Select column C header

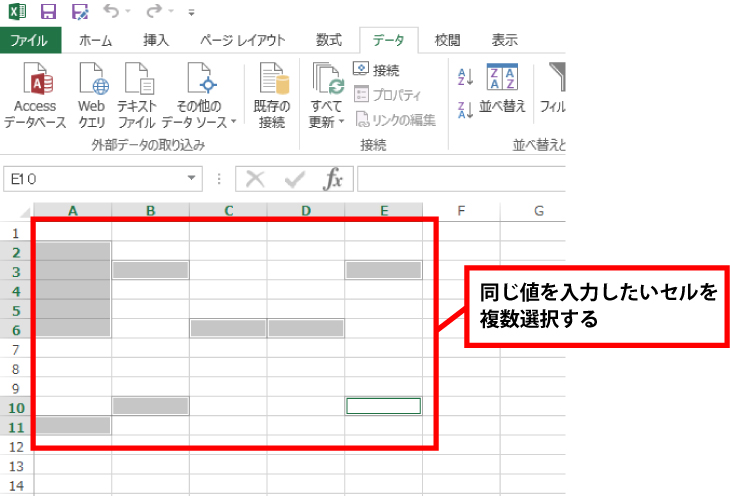click(228, 211)
